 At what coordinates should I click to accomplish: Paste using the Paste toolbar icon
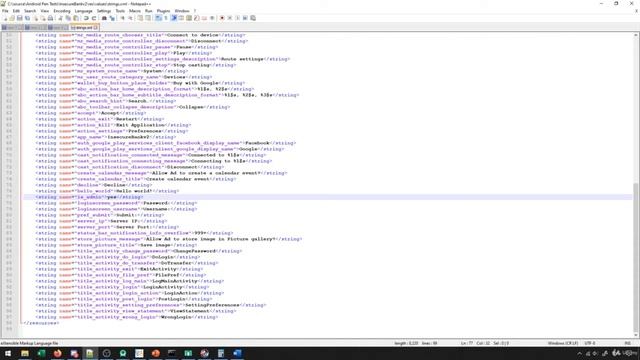tap(76, 18)
